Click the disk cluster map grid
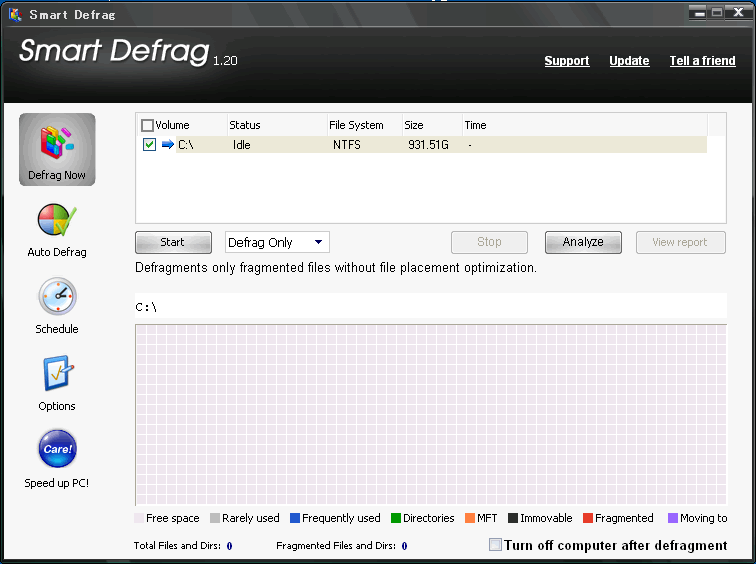 coord(431,415)
